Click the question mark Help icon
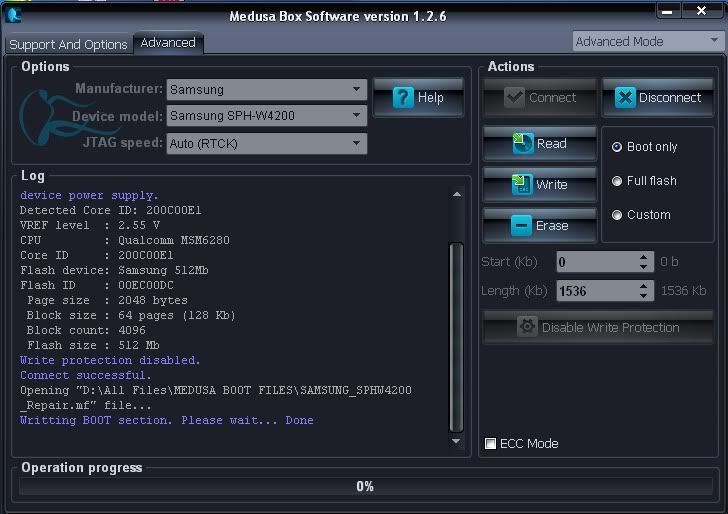This screenshot has height=514, width=728. [x=403, y=98]
